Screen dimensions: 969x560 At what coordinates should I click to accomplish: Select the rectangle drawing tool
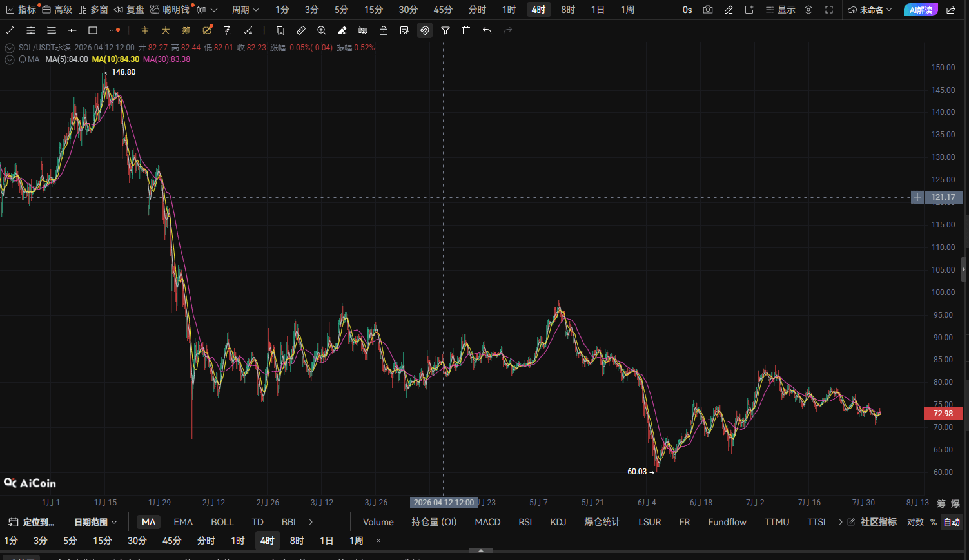tap(93, 30)
